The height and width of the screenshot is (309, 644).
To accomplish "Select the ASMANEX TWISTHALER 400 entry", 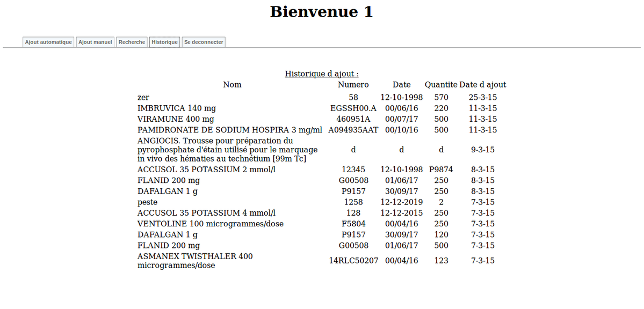I will [195, 261].
